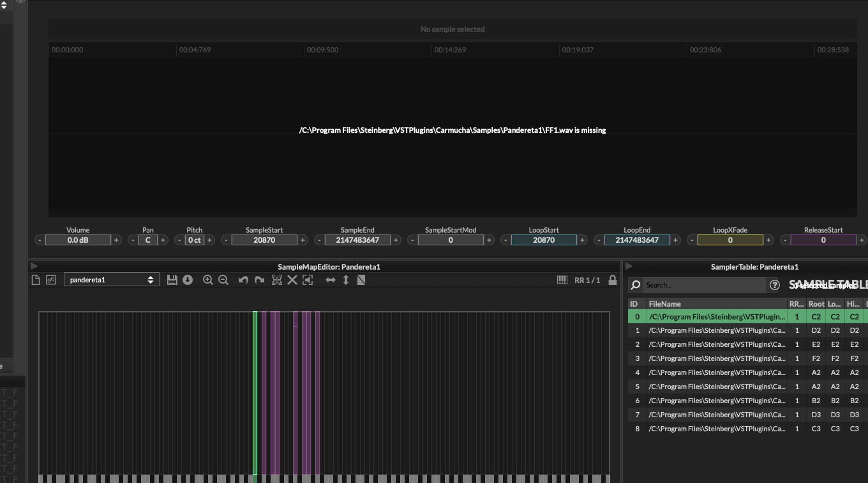Zoom out the sample map
This screenshot has height=483, width=868.
223,280
